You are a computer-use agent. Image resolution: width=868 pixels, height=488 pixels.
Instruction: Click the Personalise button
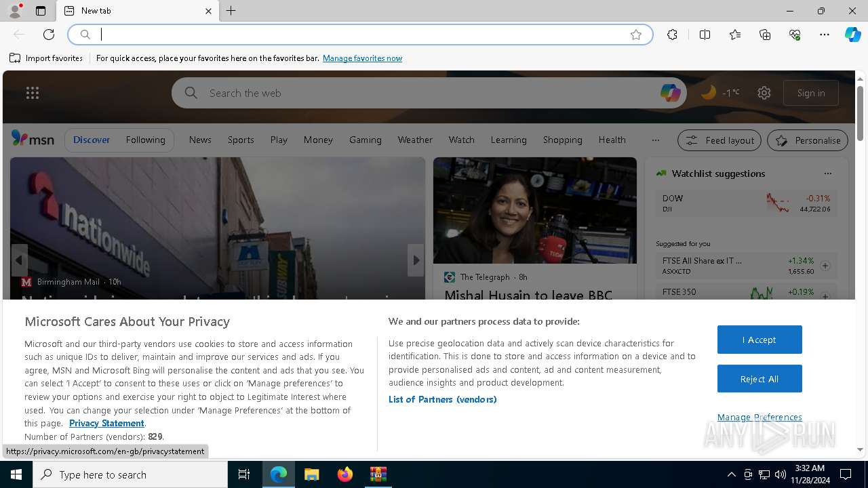point(808,140)
